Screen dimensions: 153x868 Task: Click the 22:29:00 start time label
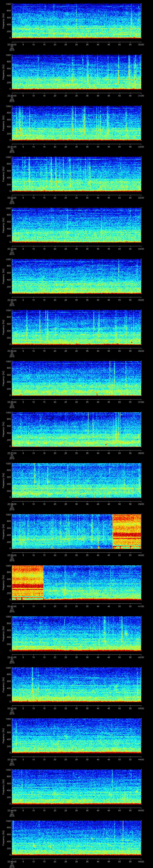click(12, 44)
